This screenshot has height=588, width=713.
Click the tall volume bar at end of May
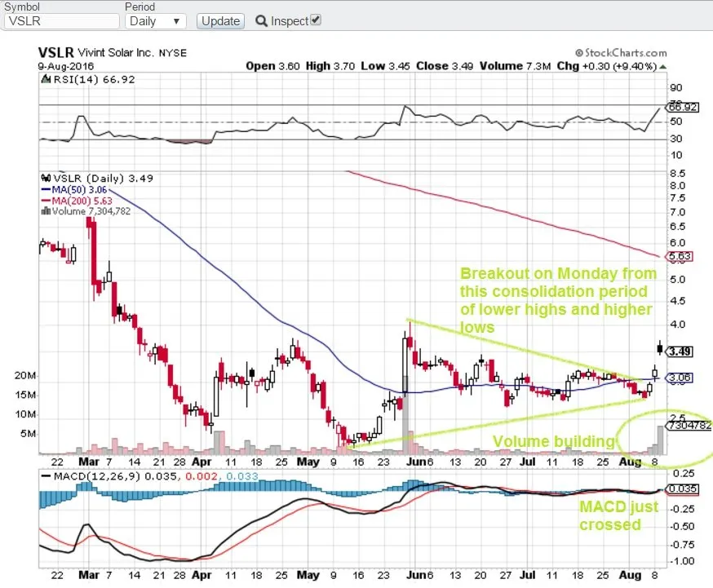405,414
